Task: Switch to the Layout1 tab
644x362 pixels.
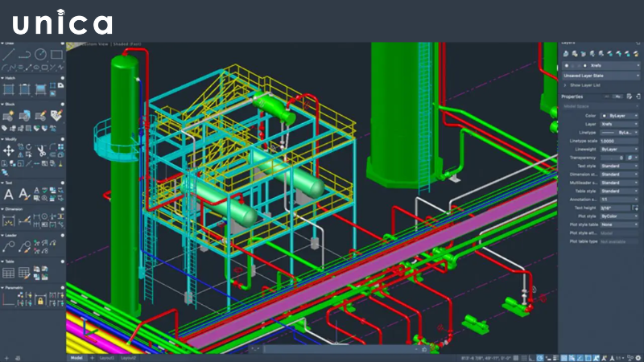Action: pos(107,358)
